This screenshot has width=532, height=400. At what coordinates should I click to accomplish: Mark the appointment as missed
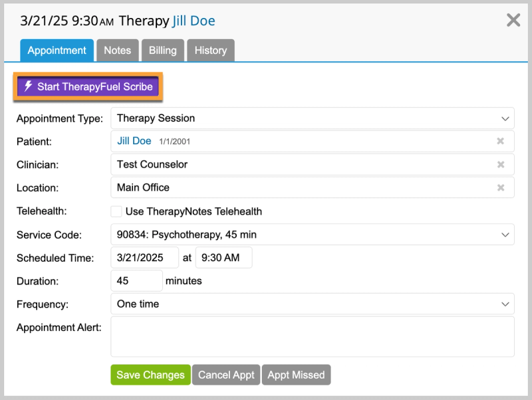pos(296,374)
